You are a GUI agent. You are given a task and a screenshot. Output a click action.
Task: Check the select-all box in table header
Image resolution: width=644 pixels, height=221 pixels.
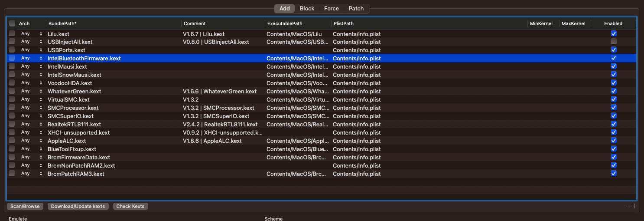pyautogui.click(x=12, y=23)
